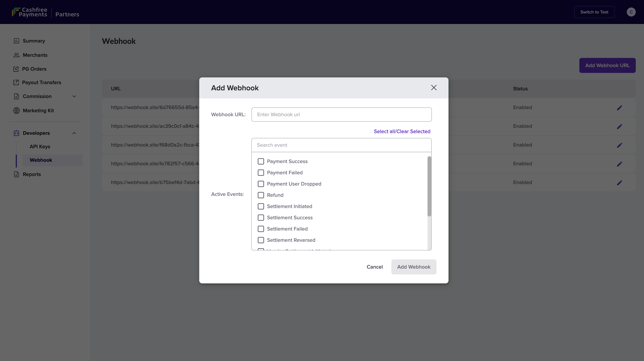644x361 pixels.
Task: Open Payout Transfers in sidebar
Action: pyautogui.click(x=41, y=82)
